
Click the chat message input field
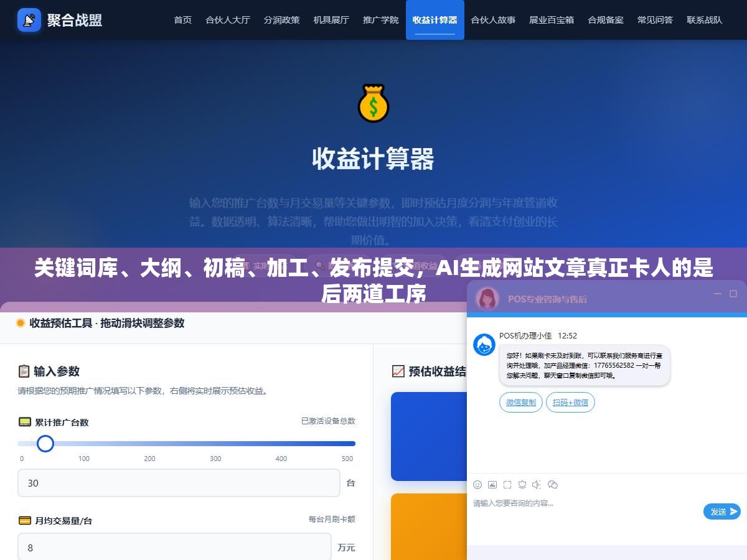585,511
